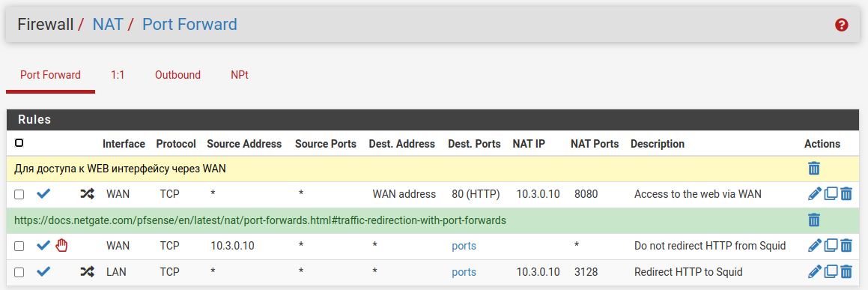
Task: Switch to the Outbound tab
Action: coord(177,75)
